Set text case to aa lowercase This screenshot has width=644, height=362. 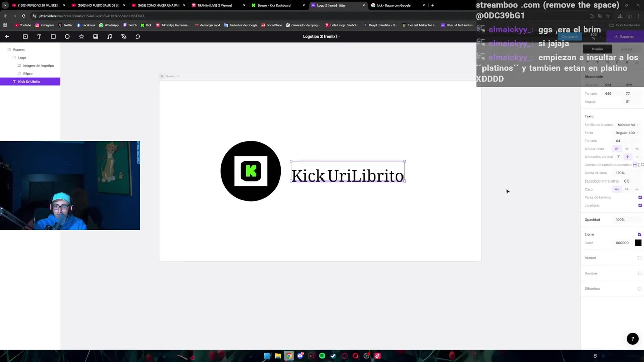637,189
